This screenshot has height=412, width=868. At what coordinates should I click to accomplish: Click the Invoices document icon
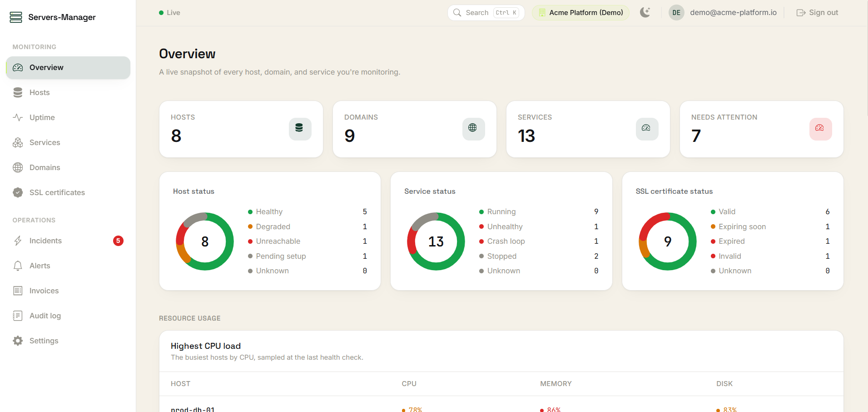18,291
